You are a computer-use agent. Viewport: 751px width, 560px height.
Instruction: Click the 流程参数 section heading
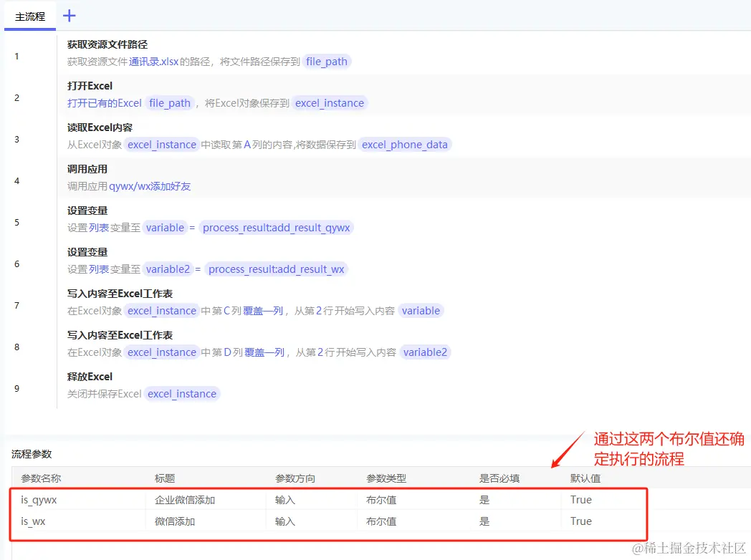coord(32,454)
